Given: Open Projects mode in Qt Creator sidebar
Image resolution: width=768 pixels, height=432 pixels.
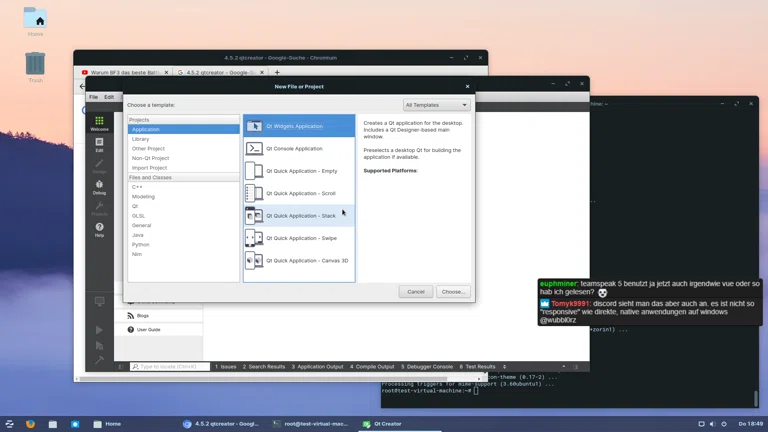Looking at the screenshot, I should point(99,209).
